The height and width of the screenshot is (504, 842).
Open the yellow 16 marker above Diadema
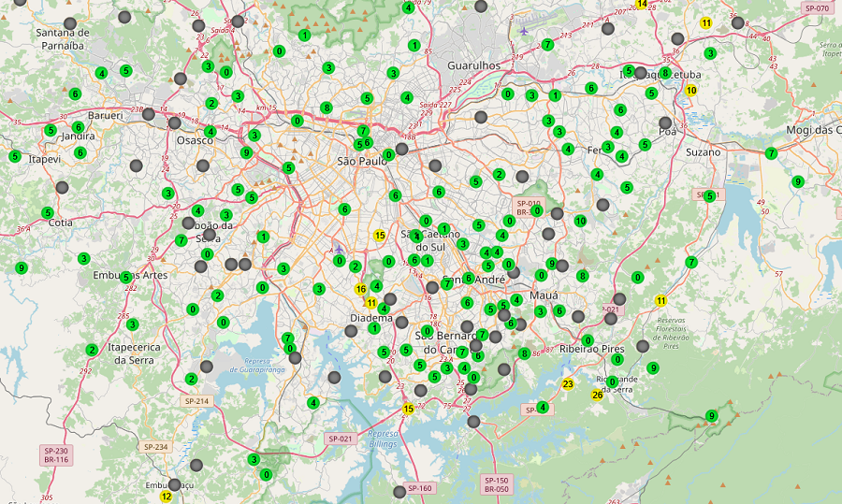(x=360, y=290)
